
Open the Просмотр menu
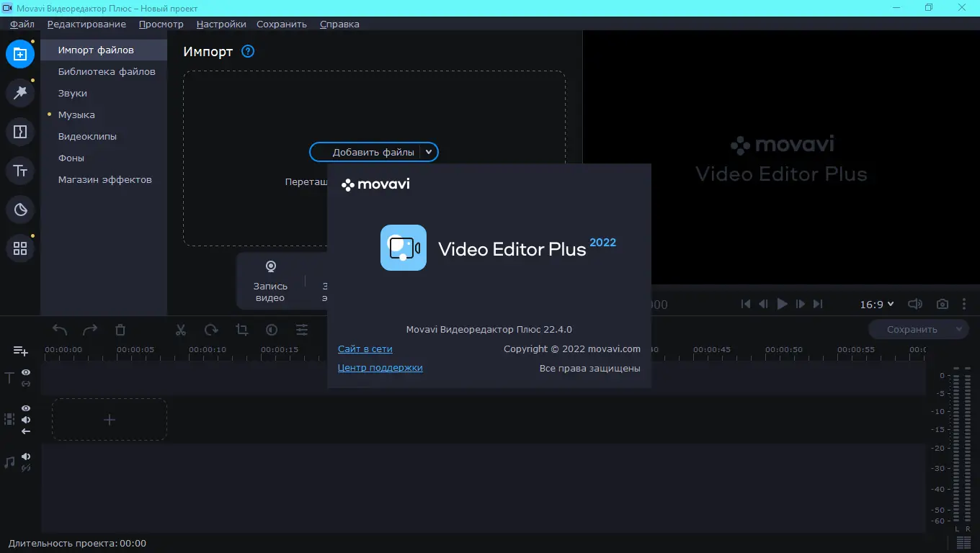(x=161, y=24)
